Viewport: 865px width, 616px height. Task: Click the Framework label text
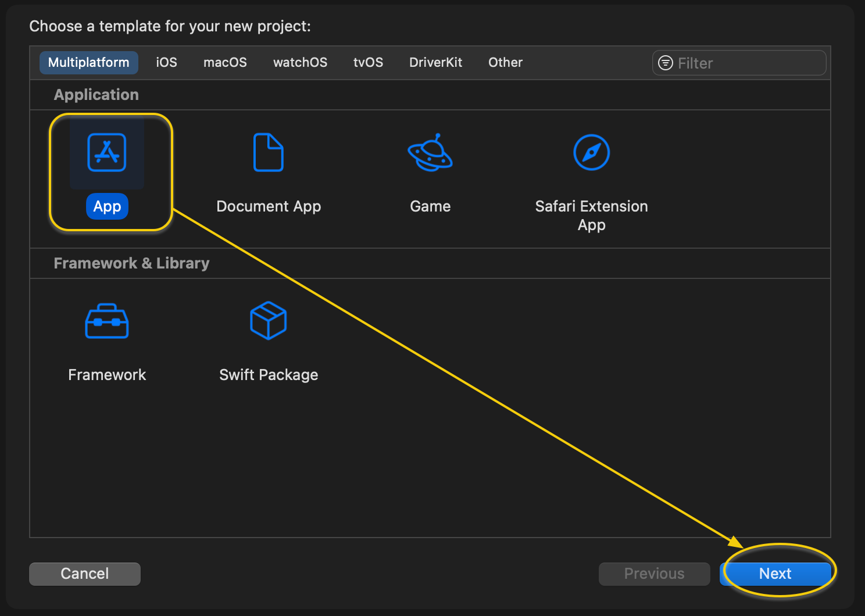[107, 375]
